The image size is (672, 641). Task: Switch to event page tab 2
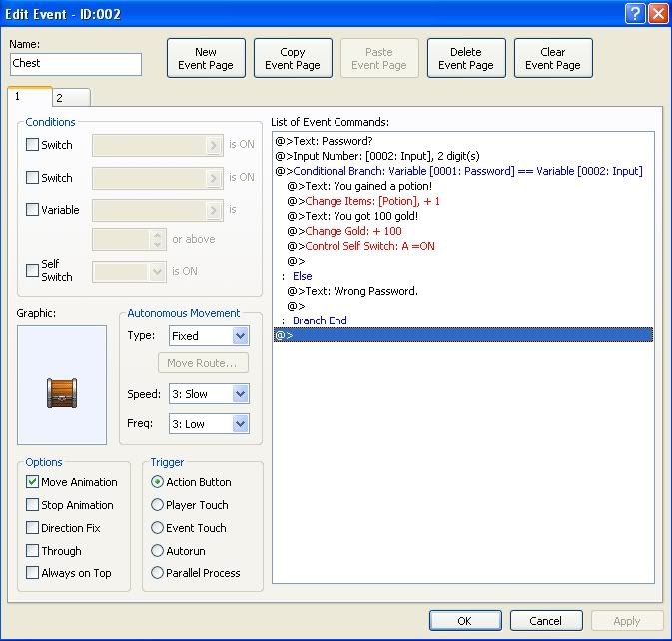tap(59, 97)
